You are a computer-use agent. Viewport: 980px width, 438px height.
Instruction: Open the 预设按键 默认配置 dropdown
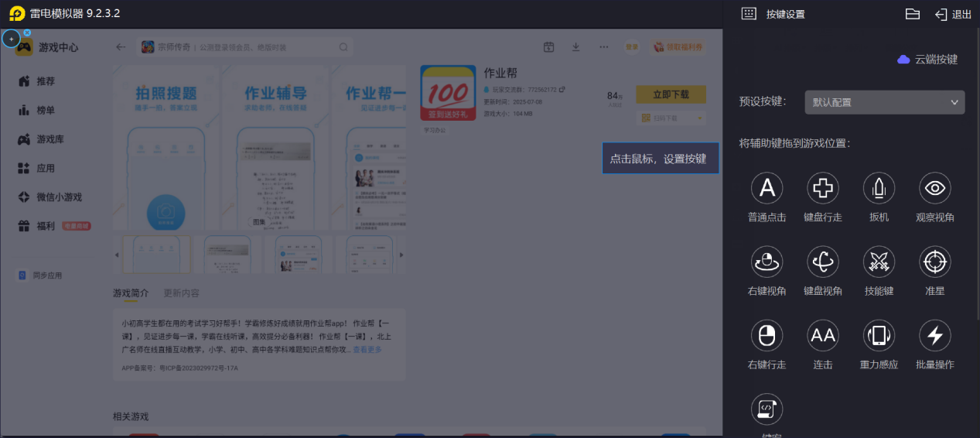tap(885, 102)
